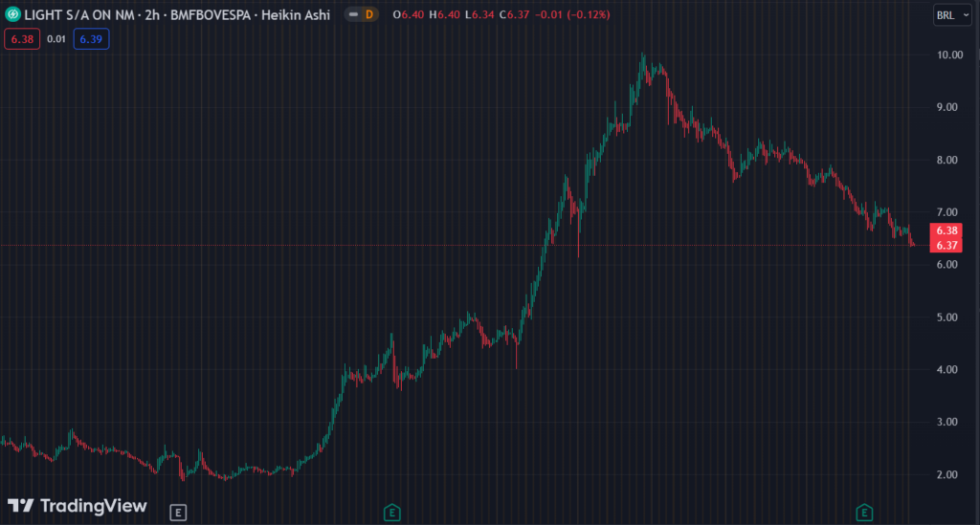Image resolution: width=980 pixels, height=525 pixels.
Task: Toggle the minus pill next to D indicator
Action: 354,14
